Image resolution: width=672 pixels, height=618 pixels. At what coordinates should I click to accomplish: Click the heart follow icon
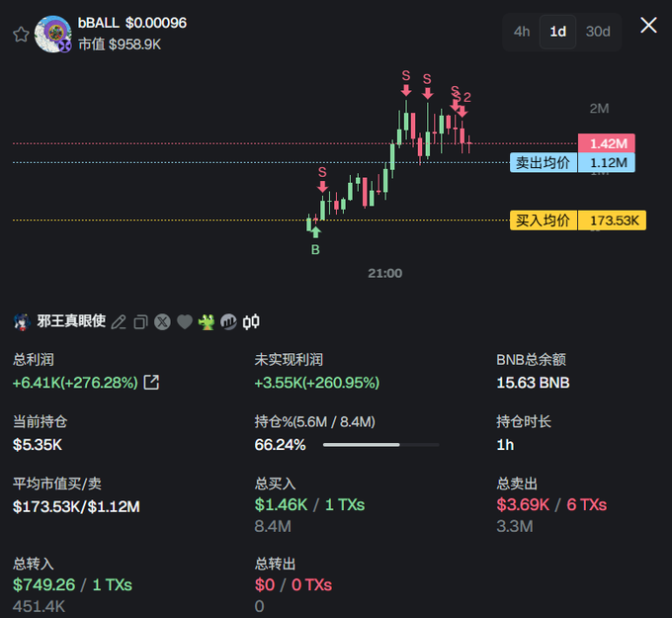click(x=185, y=321)
